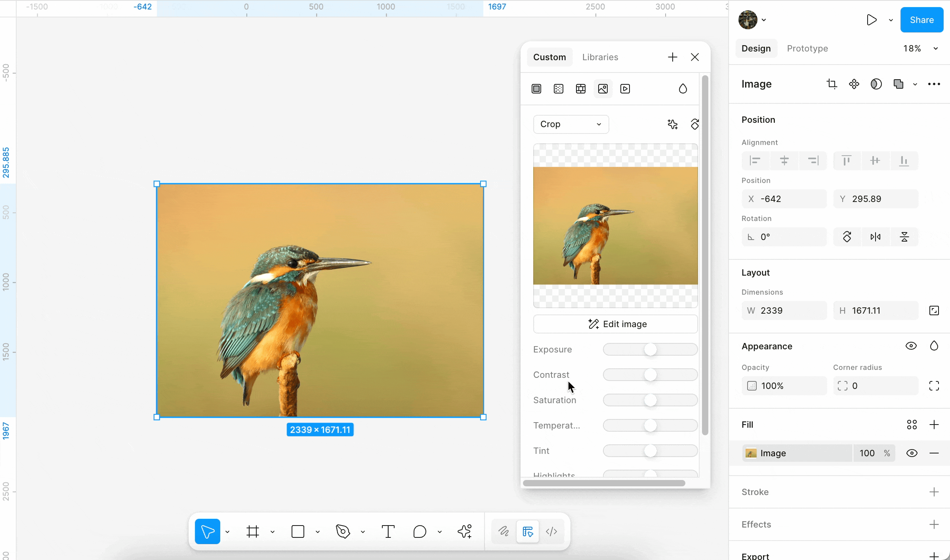The height and width of the screenshot is (560, 950).
Task: Switch to Design mode in toolbar
Action: 528,531
